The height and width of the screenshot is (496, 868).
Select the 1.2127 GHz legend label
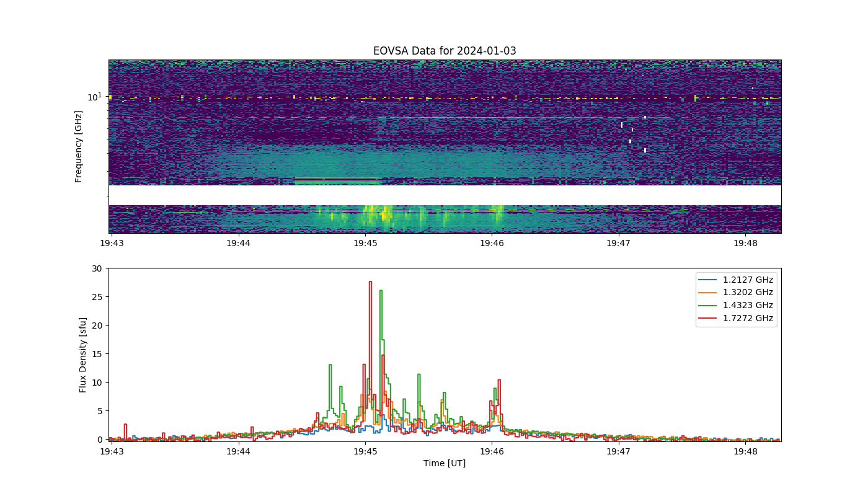pyautogui.click(x=748, y=280)
